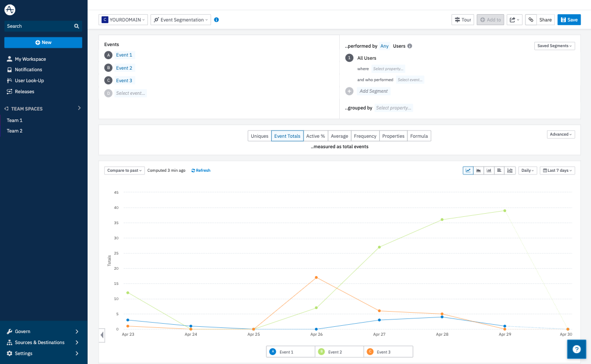The height and width of the screenshot is (364, 591).
Task: Click the search magnifier icon in sidebar
Action: click(x=77, y=26)
